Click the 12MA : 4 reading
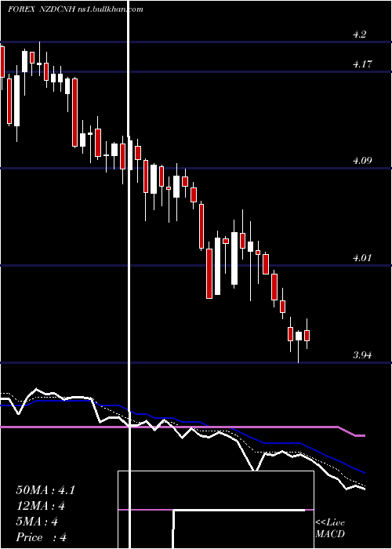Viewport: 392px width, 549px height. coord(40,506)
